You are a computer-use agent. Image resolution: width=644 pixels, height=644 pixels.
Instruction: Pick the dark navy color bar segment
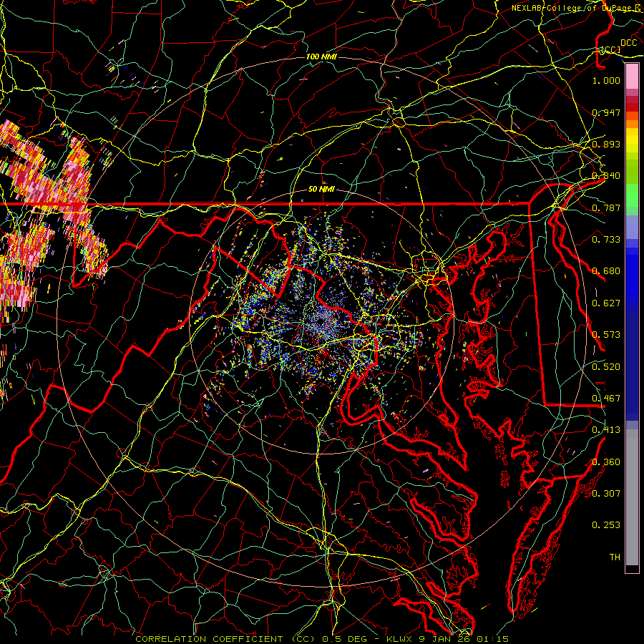point(632,366)
